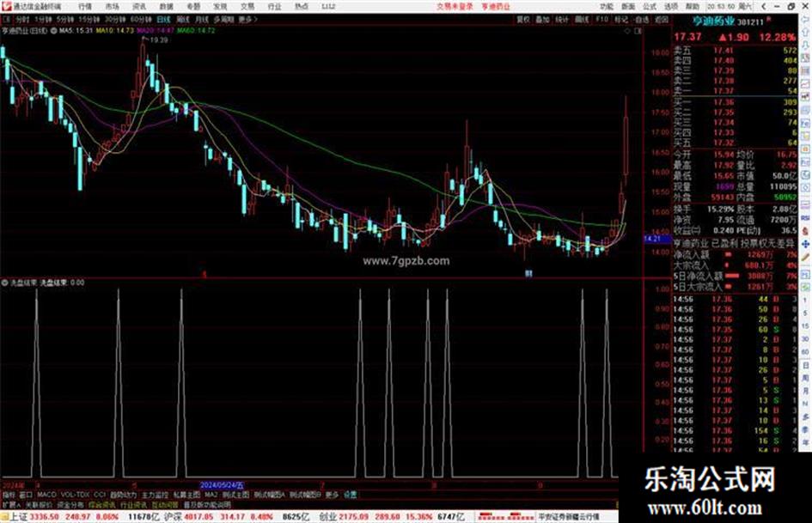
Task: Click the red Tongdaxin logo icon
Action: [x=6, y=6]
